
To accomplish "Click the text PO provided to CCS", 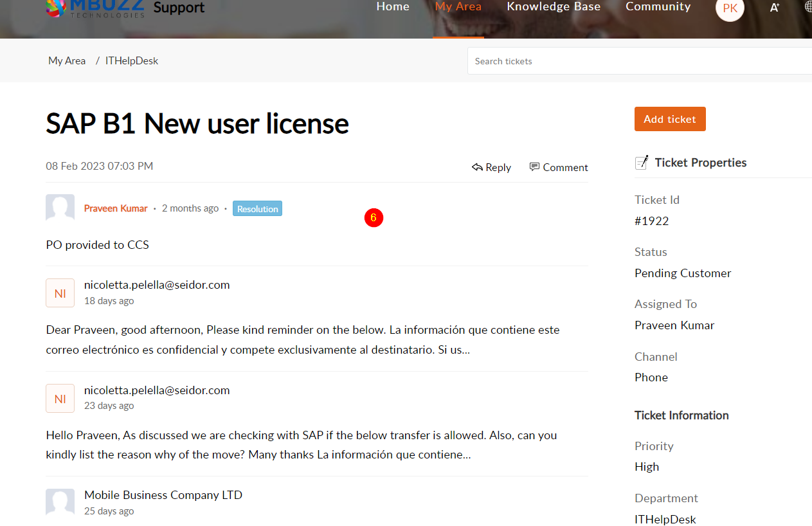I will [98, 244].
